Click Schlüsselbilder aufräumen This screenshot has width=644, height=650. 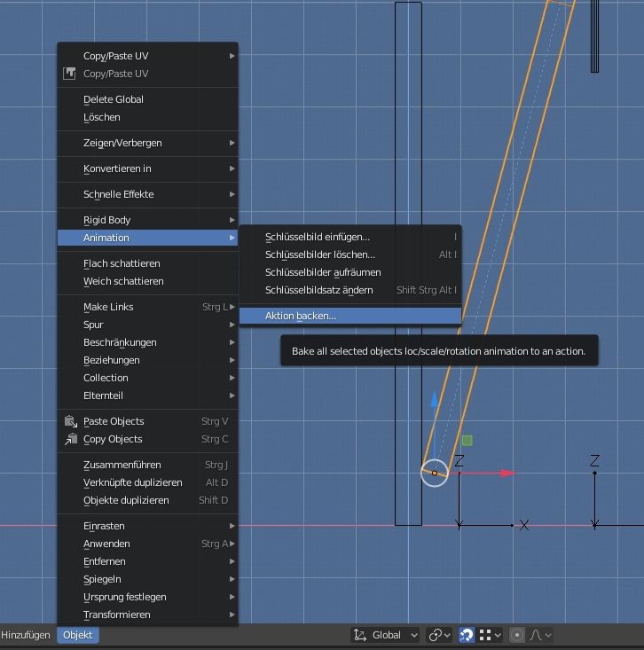(350, 273)
